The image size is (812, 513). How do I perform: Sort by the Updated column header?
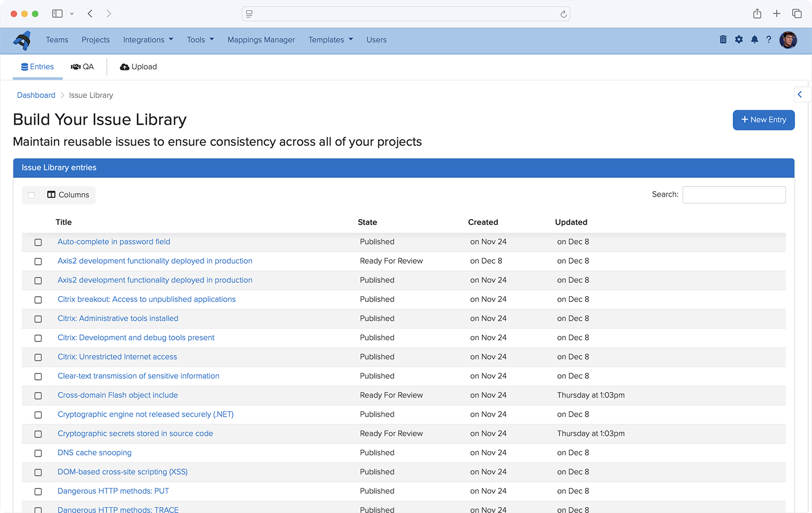pos(571,223)
